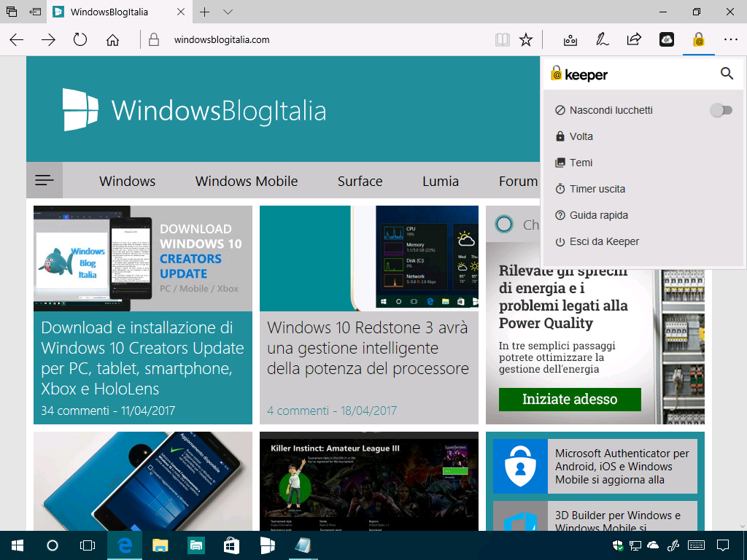
Task: Open Edge Settings and more ellipsis
Action: click(x=730, y=40)
